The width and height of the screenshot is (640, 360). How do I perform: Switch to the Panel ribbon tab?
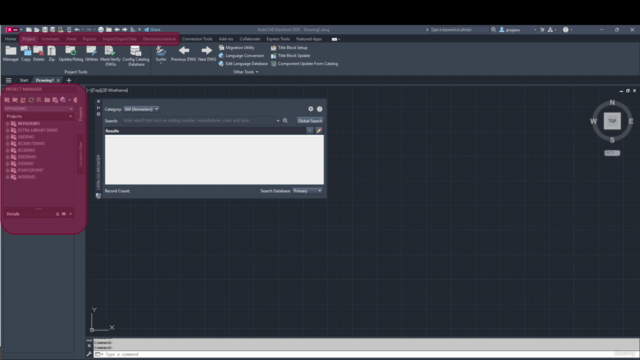click(x=71, y=39)
